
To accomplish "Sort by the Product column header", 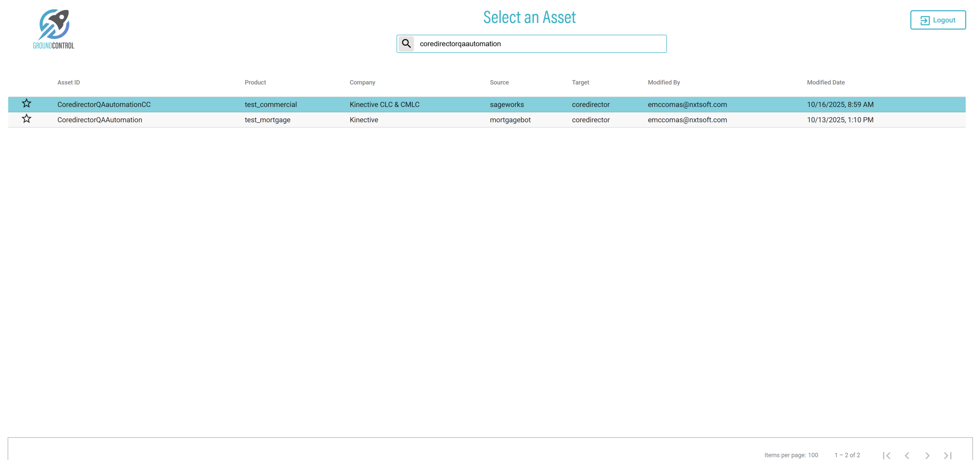I will (x=255, y=82).
